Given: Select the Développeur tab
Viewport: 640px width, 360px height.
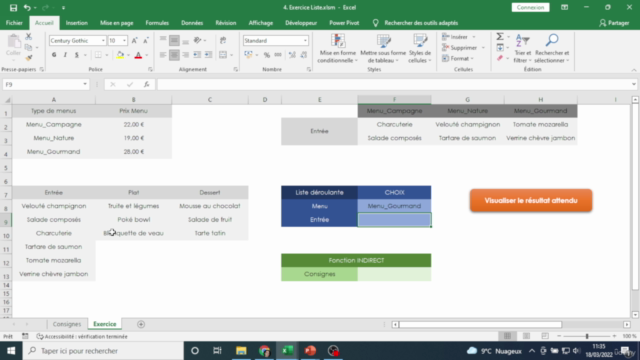Looking at the screenshot, I should pyautogui.click(x=301, y=23).
